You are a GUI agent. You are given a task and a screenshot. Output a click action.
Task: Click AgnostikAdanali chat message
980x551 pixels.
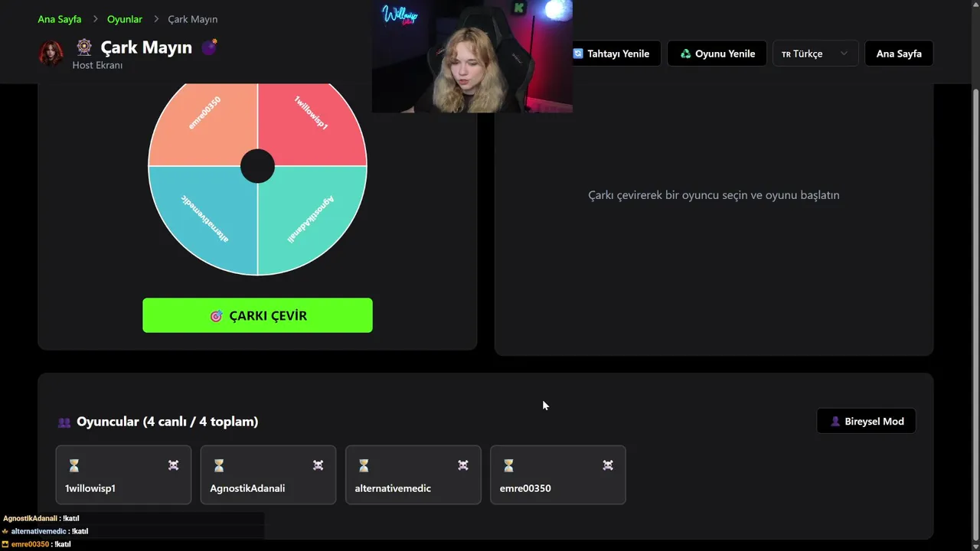point(41,518)
